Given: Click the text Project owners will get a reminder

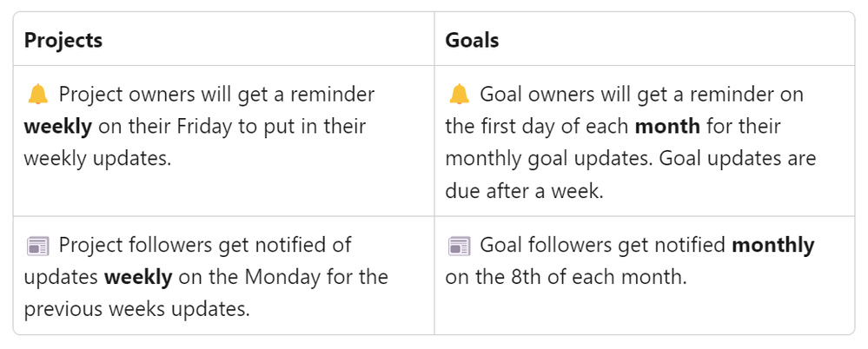Looking at the screenshot, I should (216, 95).
